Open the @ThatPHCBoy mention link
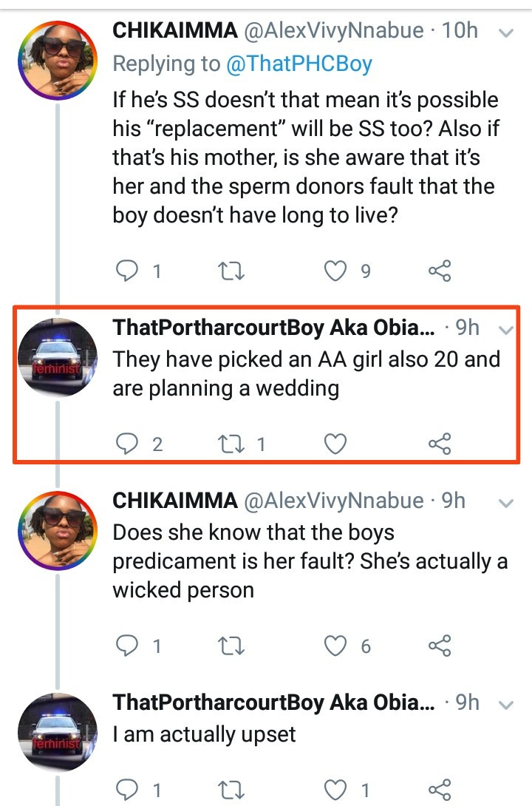 pyautogui.click(x=299, y=64)
